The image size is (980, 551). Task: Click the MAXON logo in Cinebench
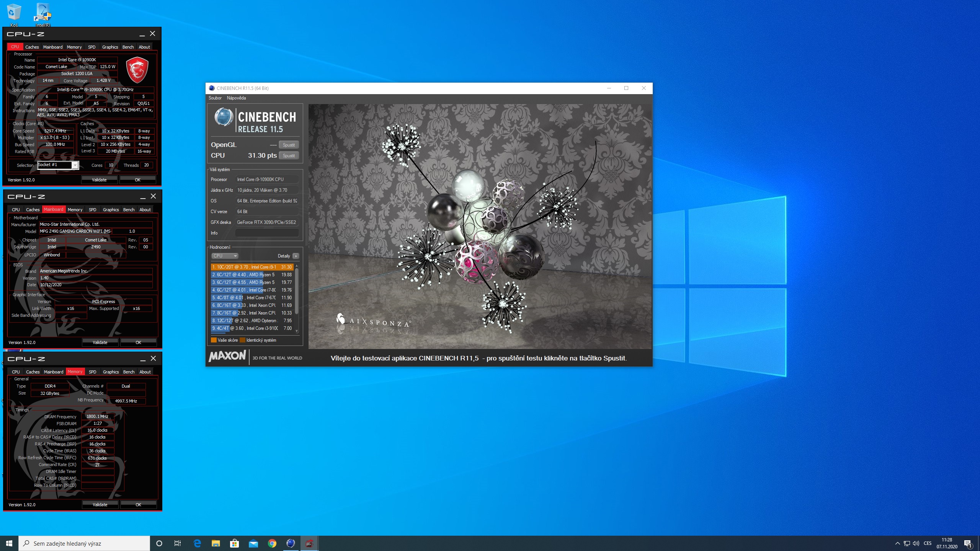(x=227, y=356)
